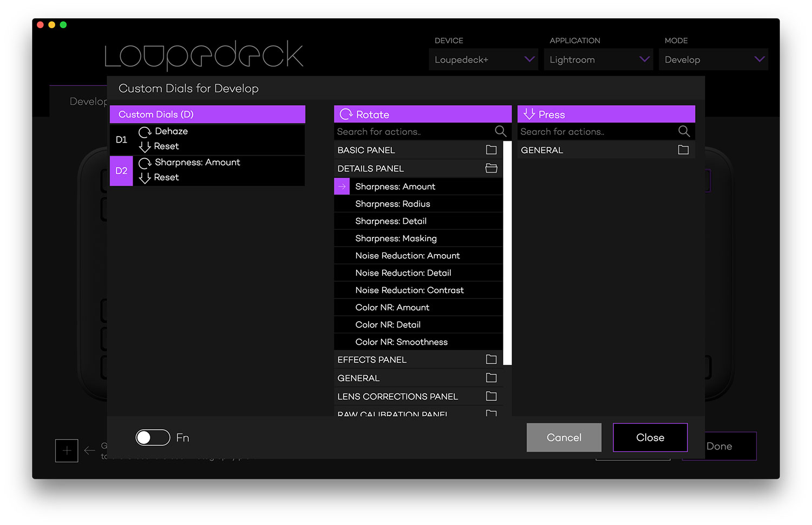Toggle the Fn switch
Screen dimensions: 812x525
click(x=153, y=438)
